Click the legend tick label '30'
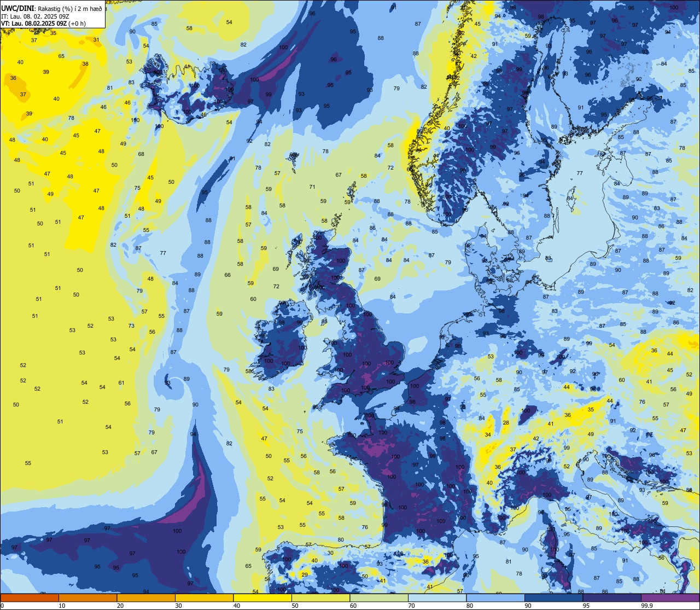The image size is (700, 610). [178, 605]
